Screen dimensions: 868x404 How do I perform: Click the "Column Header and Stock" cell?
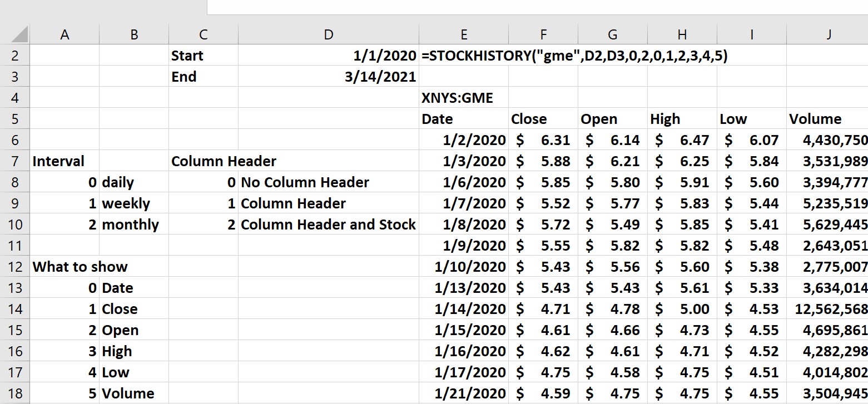coord(328,225)
